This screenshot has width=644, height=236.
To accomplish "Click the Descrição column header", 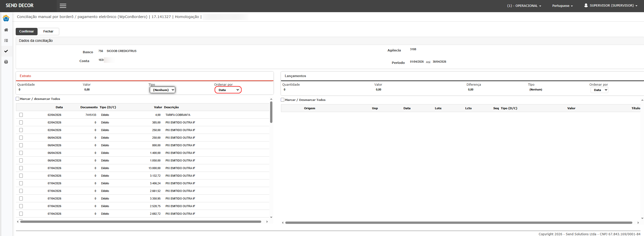I will (x=171, y=107).
